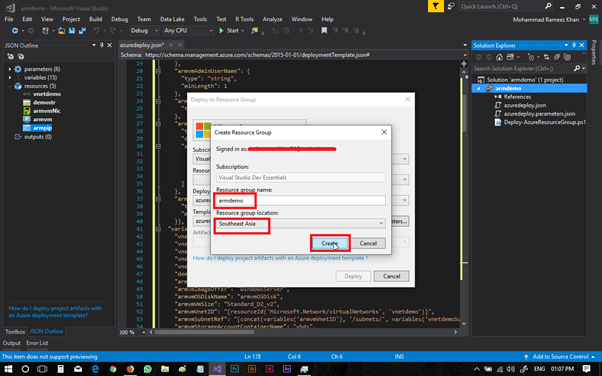Open WhatsApp from the taskbar
This screenshot has height=376, width=602.
point(147,369)
